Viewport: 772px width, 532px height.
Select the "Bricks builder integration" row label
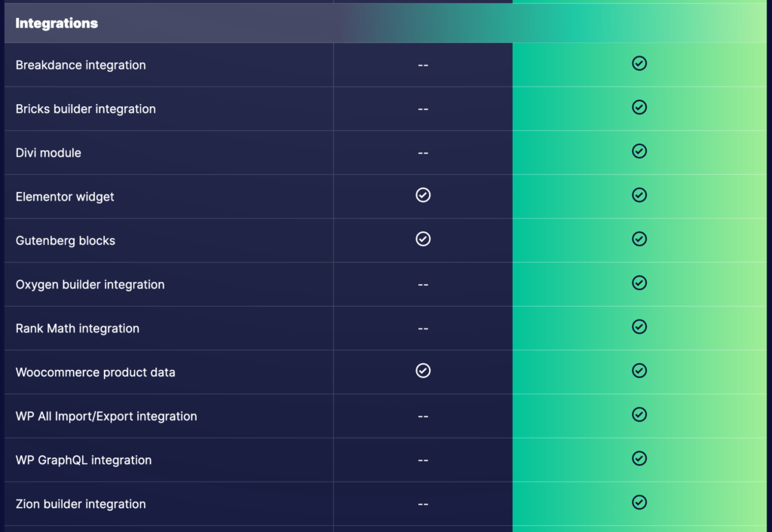86,109
